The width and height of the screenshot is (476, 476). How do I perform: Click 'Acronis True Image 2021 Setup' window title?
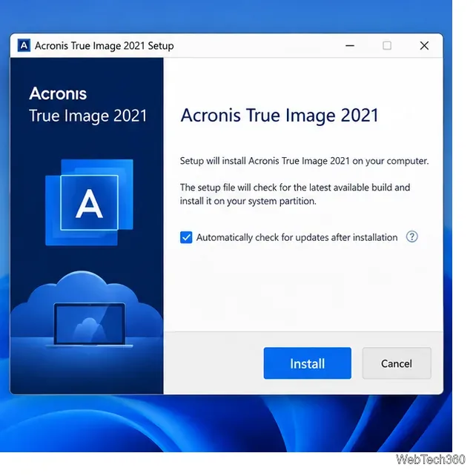[x=104, y=46]
